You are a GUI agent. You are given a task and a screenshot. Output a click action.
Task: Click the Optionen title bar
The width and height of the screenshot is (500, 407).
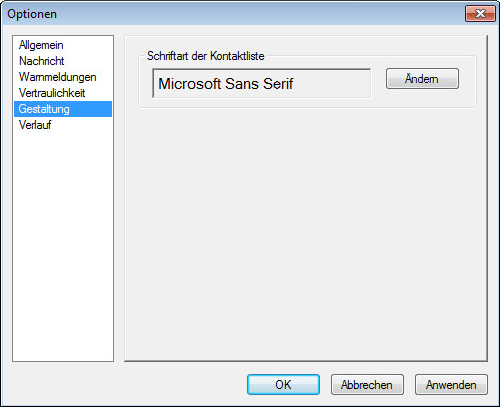pyautogui.click(x=233, y=14)
